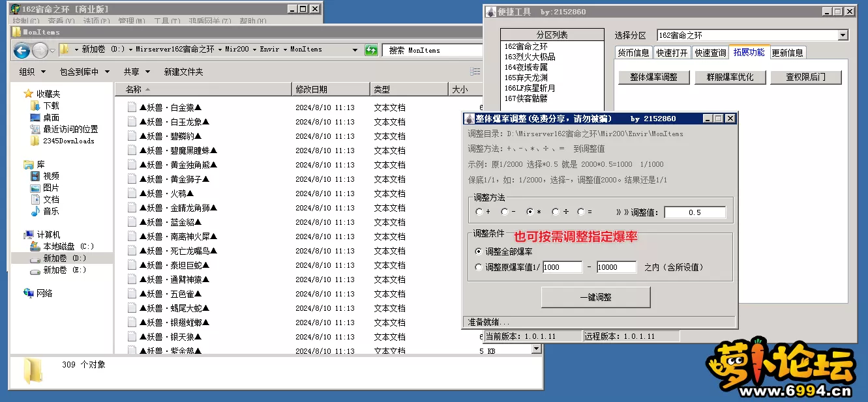Screen dimensions: 868x402
Task: Sort files by 修改日期 column header
Action: click(x=331, y=89)
